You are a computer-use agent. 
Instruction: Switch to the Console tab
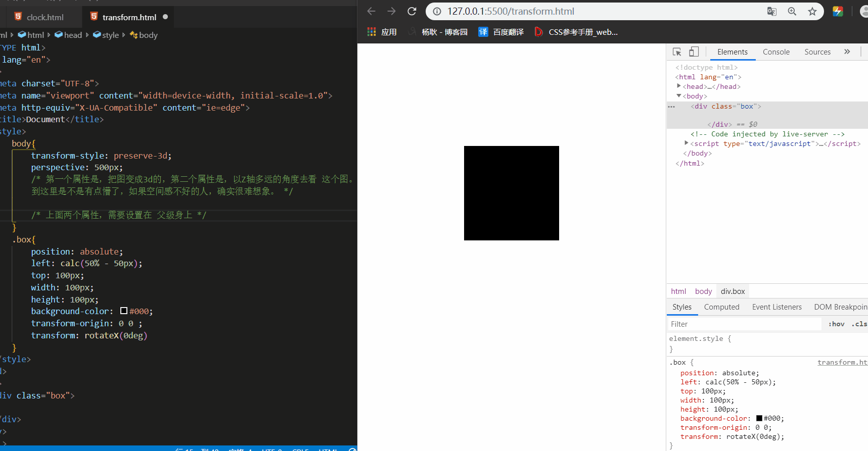click(x=776, y=52)
